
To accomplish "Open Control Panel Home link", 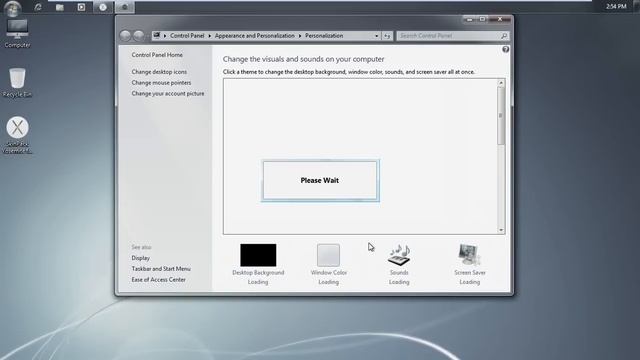I will (x=157, y=55).
